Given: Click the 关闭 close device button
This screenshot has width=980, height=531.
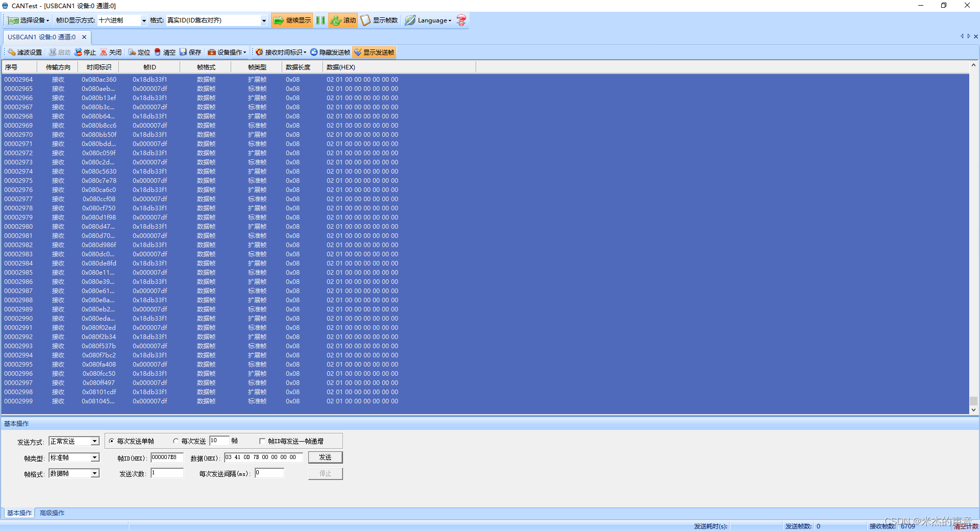Looking at the screenshot, I should coord(111,52).
